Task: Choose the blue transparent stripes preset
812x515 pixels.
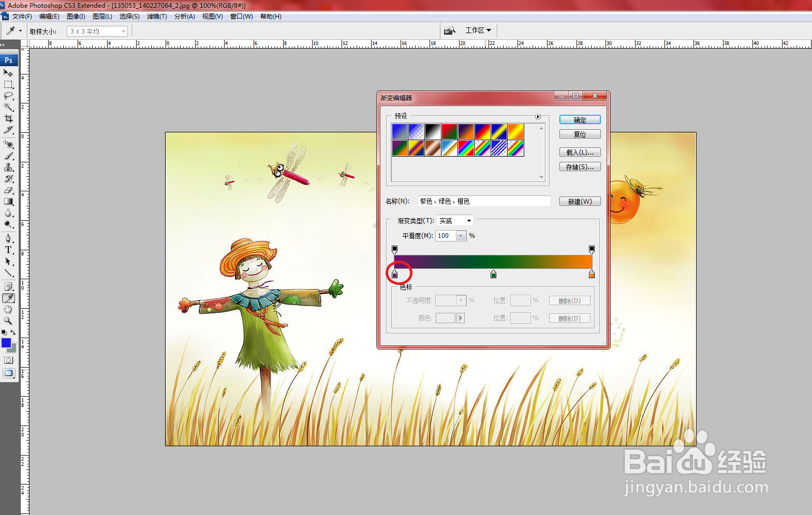Action: pos(499,148)
